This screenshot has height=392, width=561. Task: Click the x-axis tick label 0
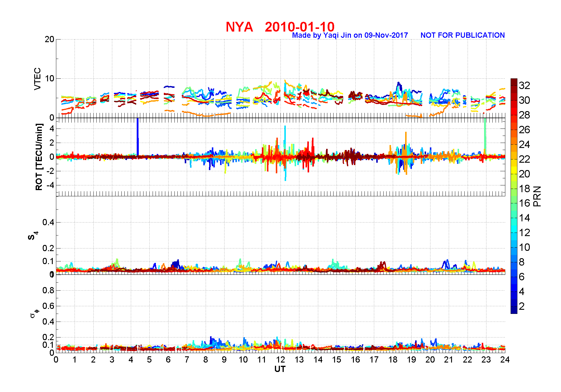pyautogui.click(x=56, y=360)
